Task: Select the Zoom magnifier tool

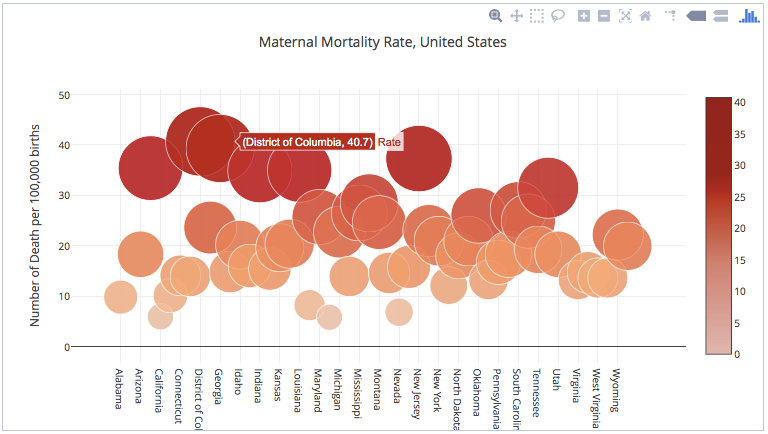Action: point(495,16)
